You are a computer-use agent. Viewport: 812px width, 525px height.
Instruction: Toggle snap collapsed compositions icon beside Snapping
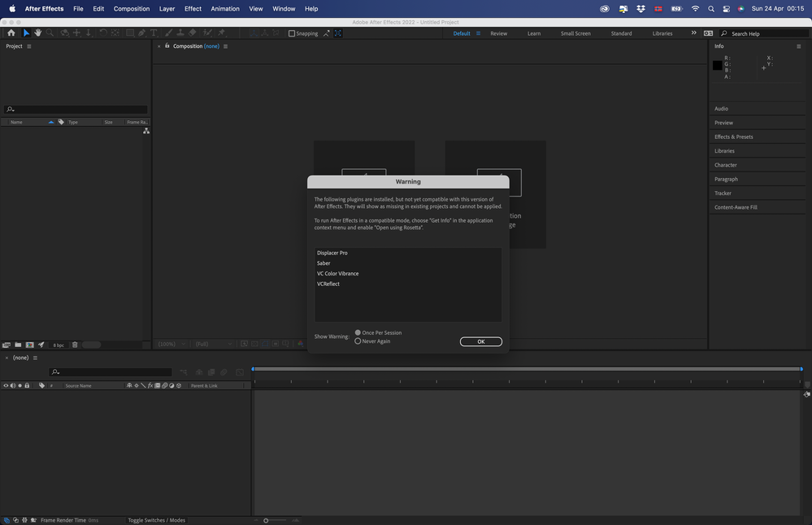coord(337,33)
